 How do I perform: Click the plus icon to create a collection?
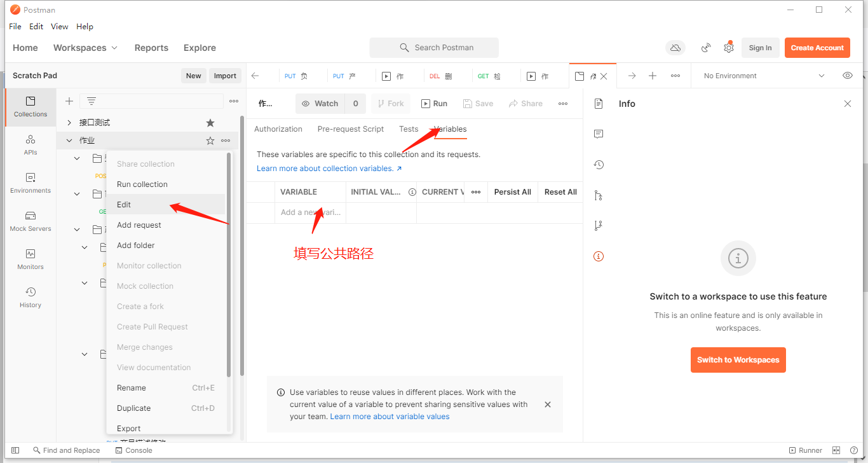pyautogui.click(x=69, y=101)
